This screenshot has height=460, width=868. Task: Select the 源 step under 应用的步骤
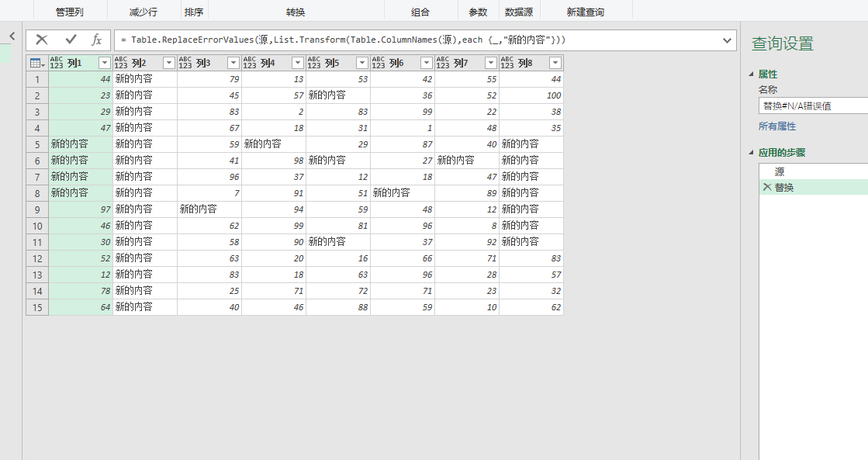click(x=780, y=171)
